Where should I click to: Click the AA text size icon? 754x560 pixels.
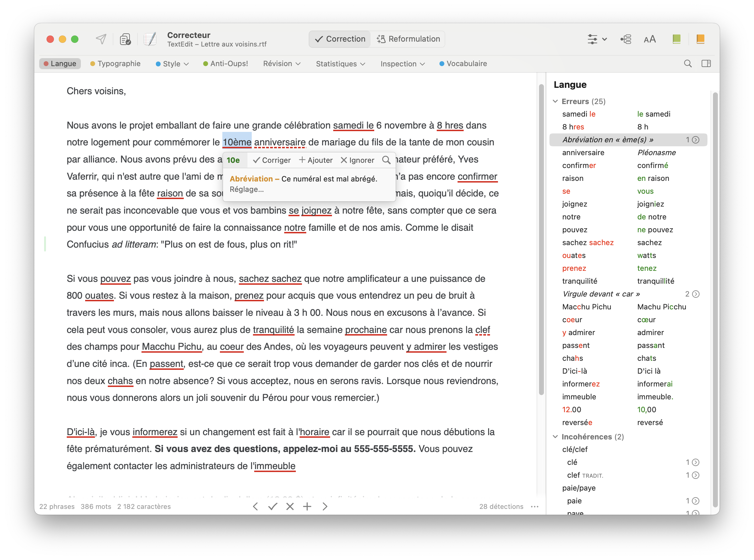pos(650,39)
